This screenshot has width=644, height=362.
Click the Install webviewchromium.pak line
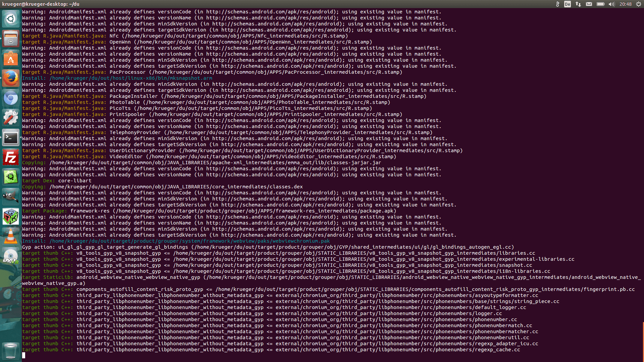(176, 241)
